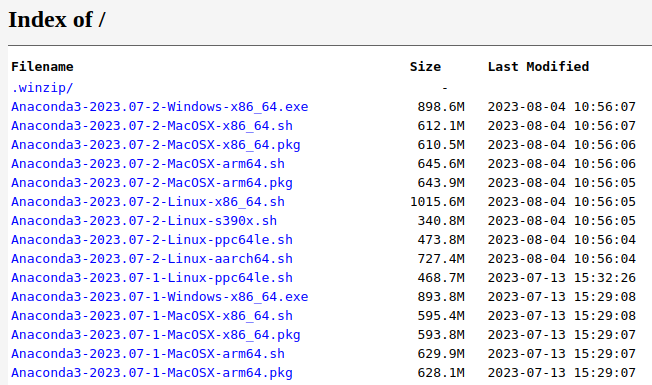Download Anaconda3-2023.07-2-MacOSX-arm64.pkg
The image size is (652, 385).
click(x=152, y=183)
